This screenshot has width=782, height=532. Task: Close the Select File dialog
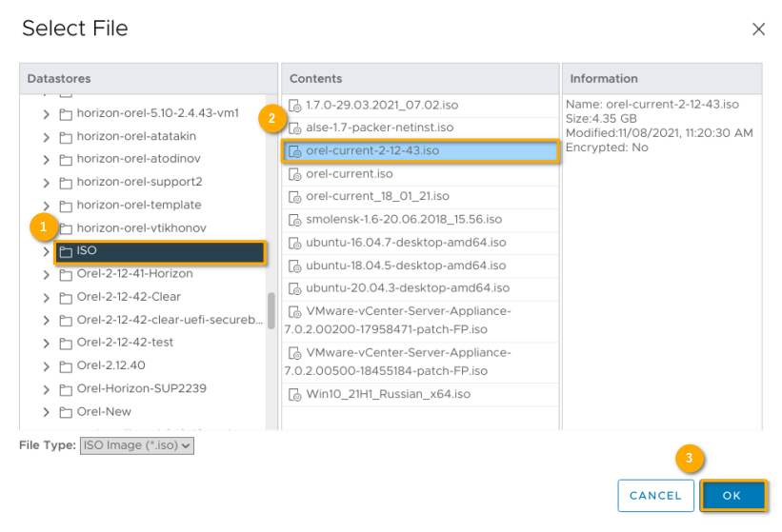[758, 30]
